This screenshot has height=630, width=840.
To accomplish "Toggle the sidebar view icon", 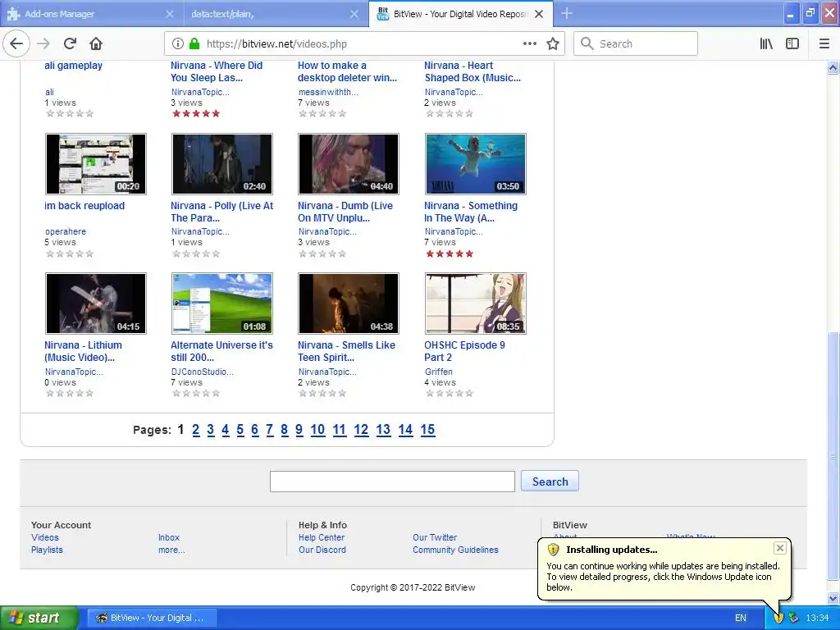I will 792,44.
